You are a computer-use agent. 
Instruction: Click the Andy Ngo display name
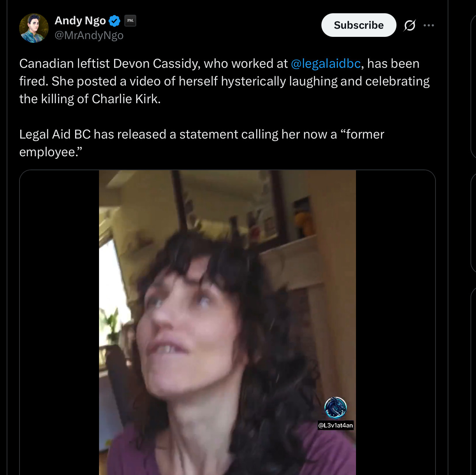click(x=80, y=21)
